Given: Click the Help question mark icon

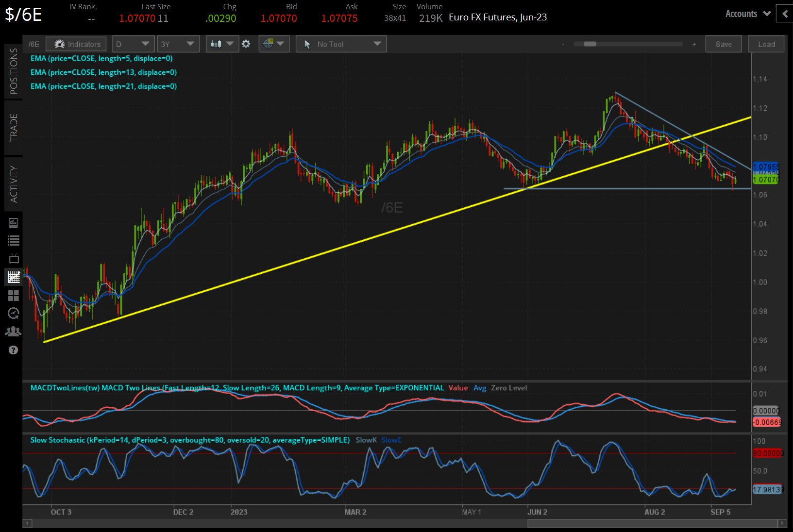Looking at the screenshot, I should [x=13, y=349].
